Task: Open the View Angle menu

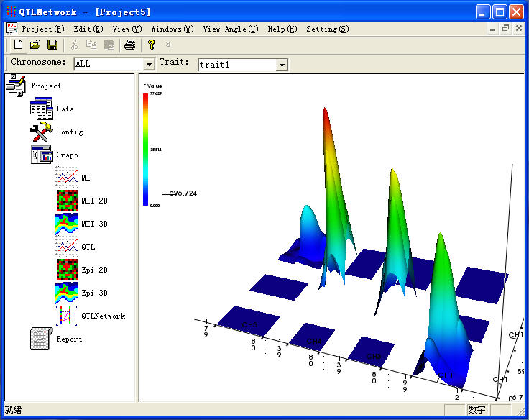Action: [230, 29]
